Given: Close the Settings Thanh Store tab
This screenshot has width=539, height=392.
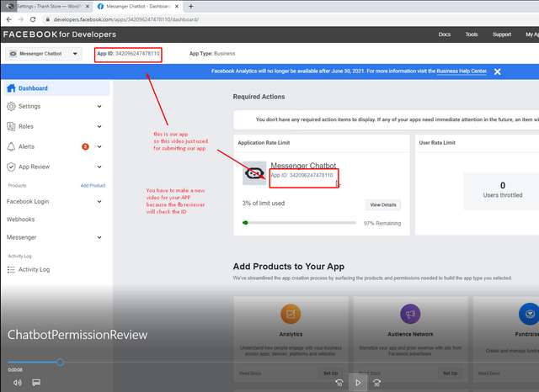Looking at the screenshot, I should point(88,6).
